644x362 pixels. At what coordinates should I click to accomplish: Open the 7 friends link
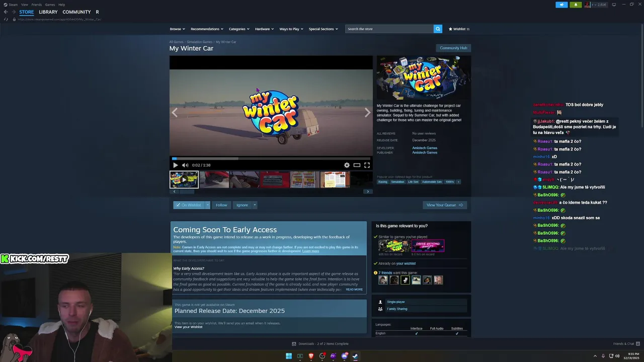tap(386, 273)
